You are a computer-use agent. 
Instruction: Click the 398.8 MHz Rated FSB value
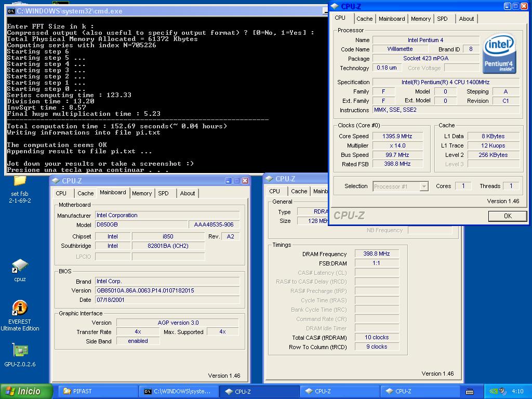point(397,164)
